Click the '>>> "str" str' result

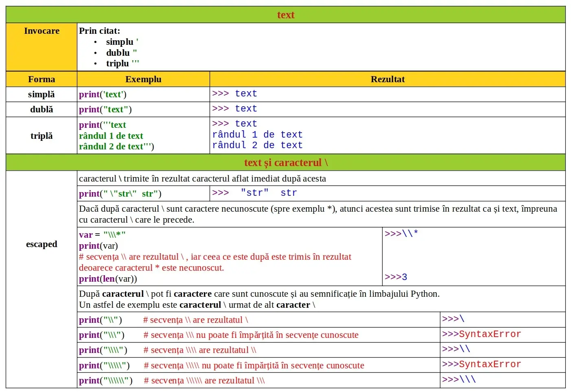click(x=254, y=193)
